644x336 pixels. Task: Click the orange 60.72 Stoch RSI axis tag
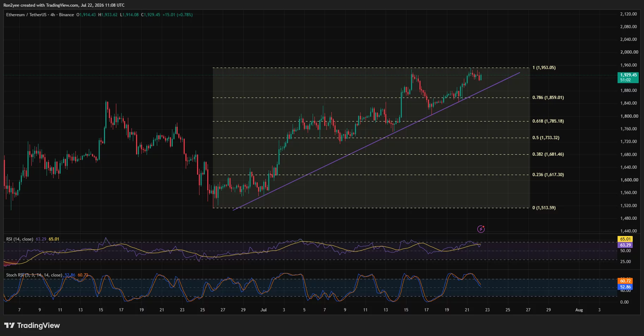[625, 281]
